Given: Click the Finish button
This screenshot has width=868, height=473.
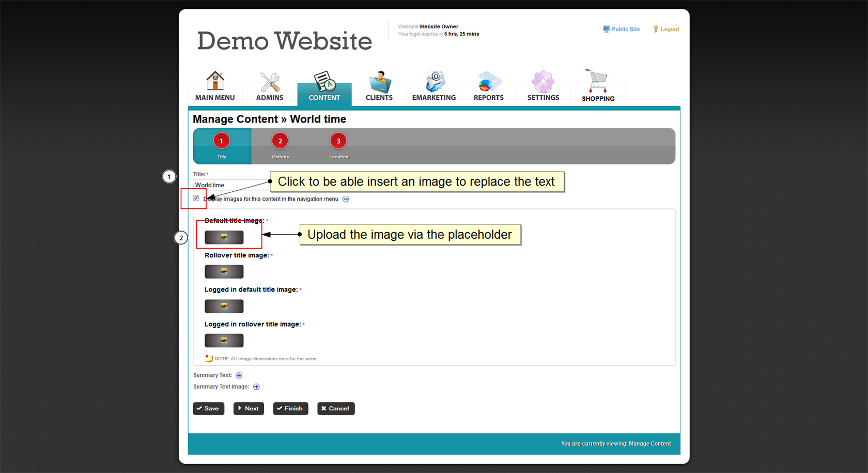Looking at the screenshot, I should (x=290, y=408).
